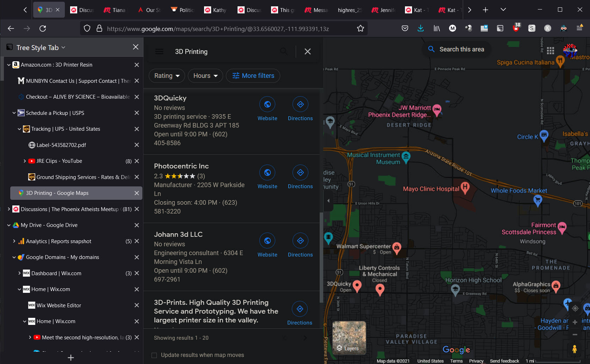Close the Tree Style Tab sidebar
This screenshot has height=364, width=590.
click(136, 47)
